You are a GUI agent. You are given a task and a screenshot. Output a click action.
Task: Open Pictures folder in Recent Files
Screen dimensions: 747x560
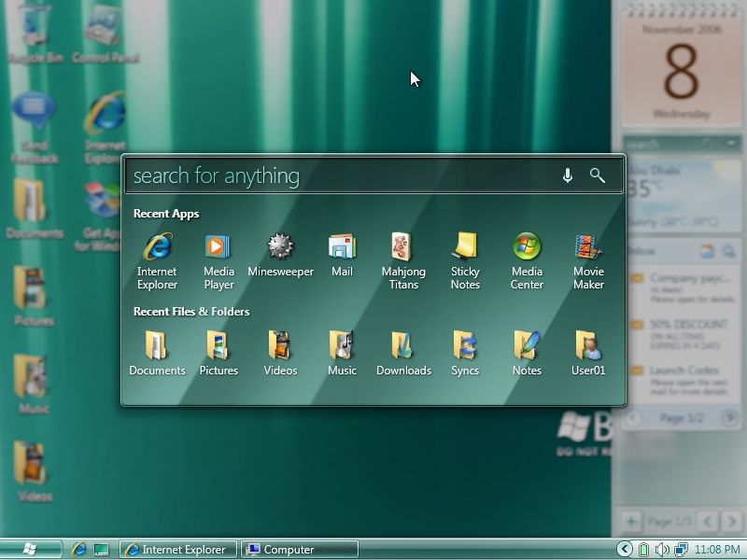click(218, 353)
